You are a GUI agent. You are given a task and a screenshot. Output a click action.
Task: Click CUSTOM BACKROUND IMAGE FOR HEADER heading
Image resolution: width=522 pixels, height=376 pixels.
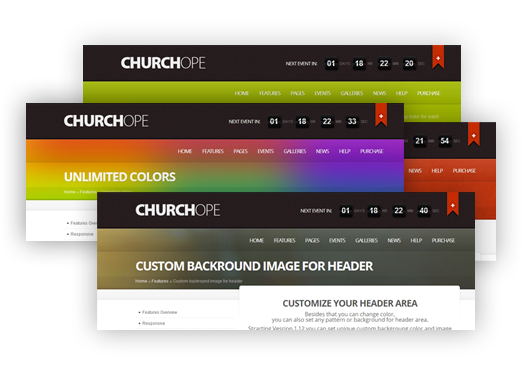click(254, 266)
